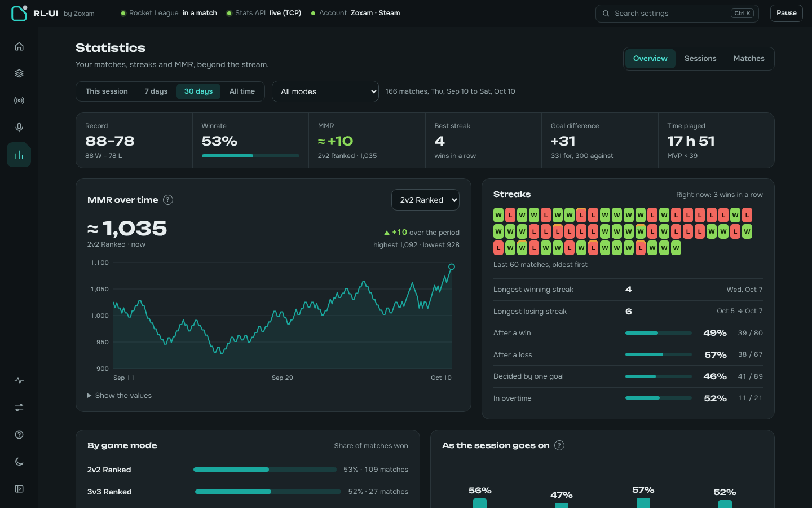Click the Record value 88–78
812x508 pixels.
click(110, 141)
